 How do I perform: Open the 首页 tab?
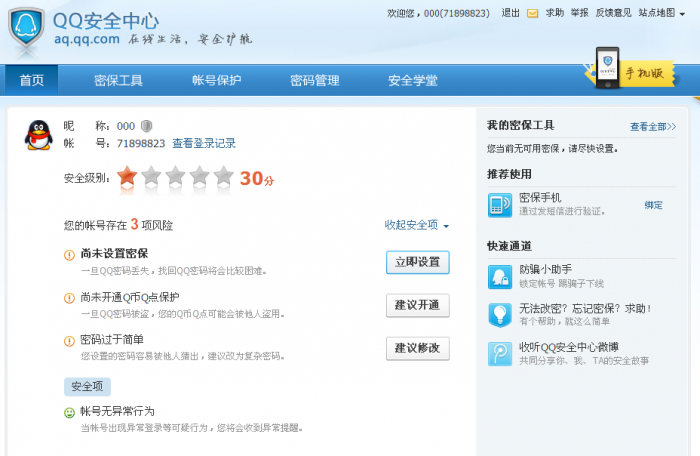tap(32, 80)
